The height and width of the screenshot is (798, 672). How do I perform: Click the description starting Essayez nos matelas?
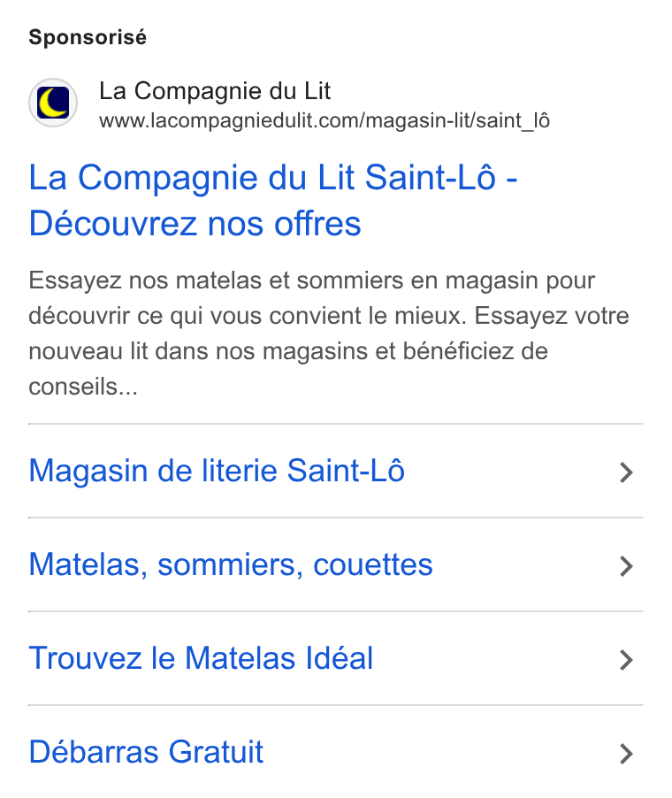329,334
